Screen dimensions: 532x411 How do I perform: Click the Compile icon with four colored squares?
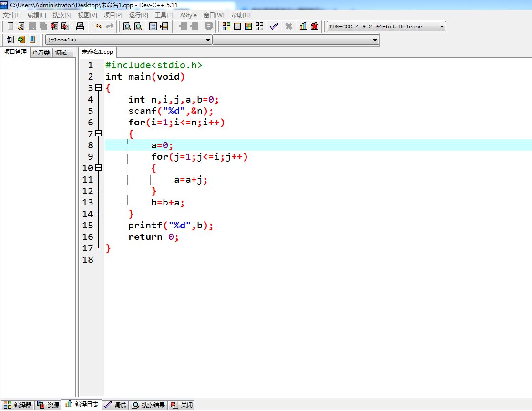coord(226,26)
